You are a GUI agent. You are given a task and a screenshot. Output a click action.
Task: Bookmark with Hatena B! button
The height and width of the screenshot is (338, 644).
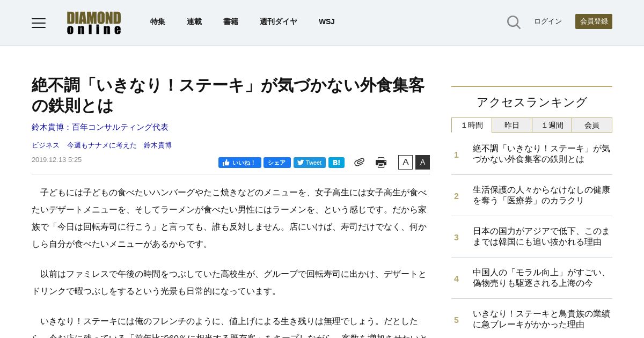click(336, 163)
